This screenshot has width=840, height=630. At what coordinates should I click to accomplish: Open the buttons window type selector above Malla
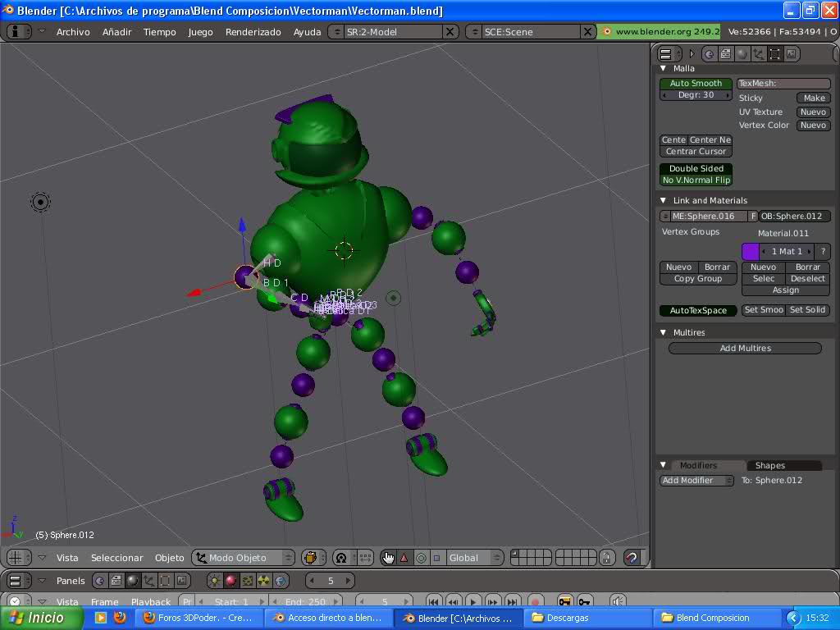click(669, 54)
